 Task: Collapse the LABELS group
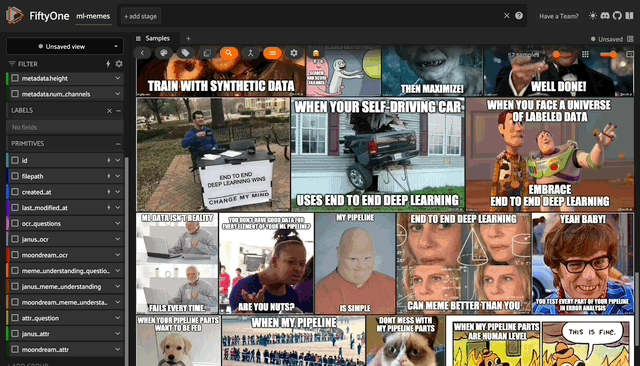pos(119,111)
